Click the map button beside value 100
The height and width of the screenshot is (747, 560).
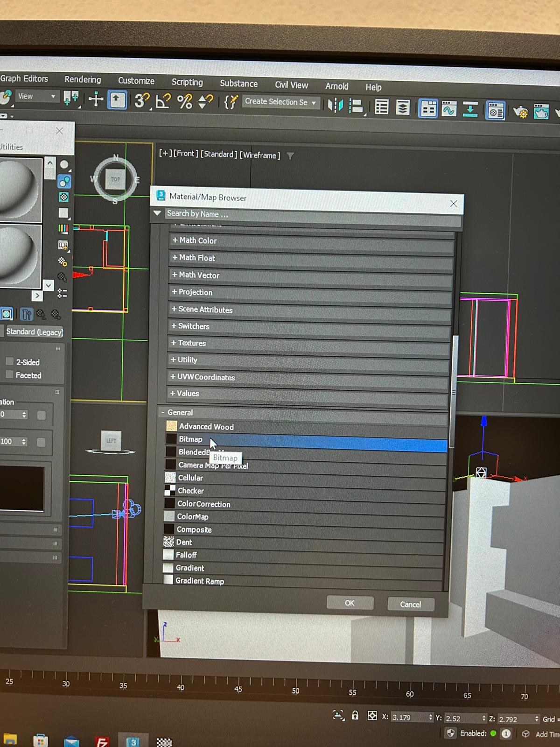(x=41, y=442)
